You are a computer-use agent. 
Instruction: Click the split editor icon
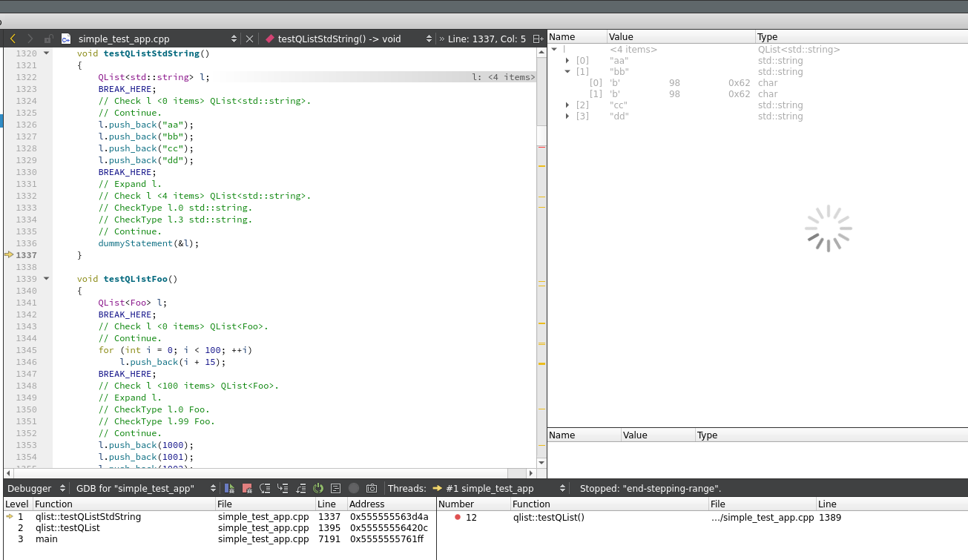[x=539, y=39]
